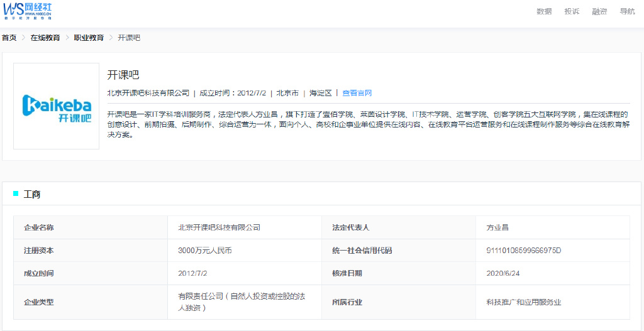644x331 pixels.
Task: Click the 有限责任公司 company type value
Action: pos(241,302)
